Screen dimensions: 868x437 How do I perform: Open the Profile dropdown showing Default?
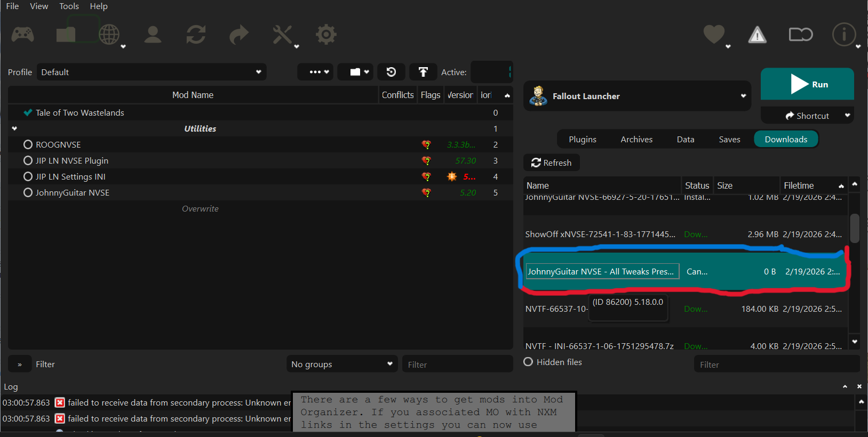[152, 72]
